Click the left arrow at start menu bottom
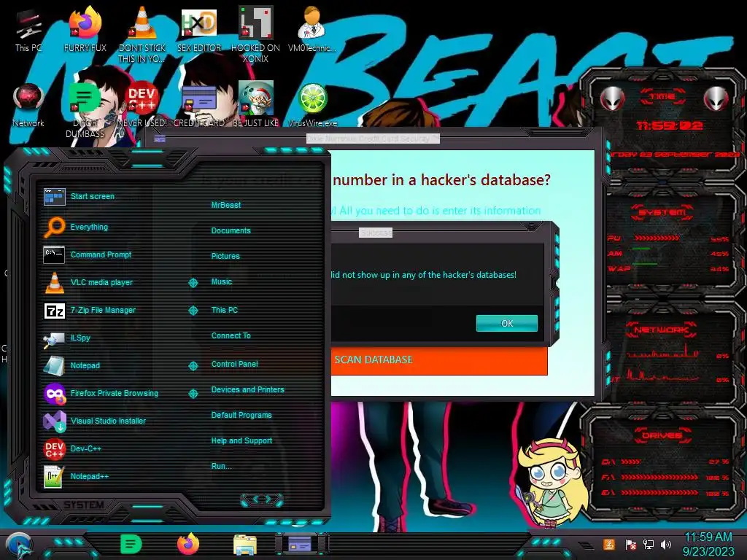 (255, 499)
